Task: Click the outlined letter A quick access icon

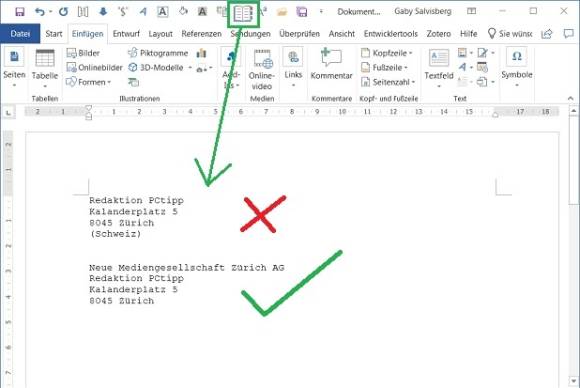Action: (x=163, y=12)
